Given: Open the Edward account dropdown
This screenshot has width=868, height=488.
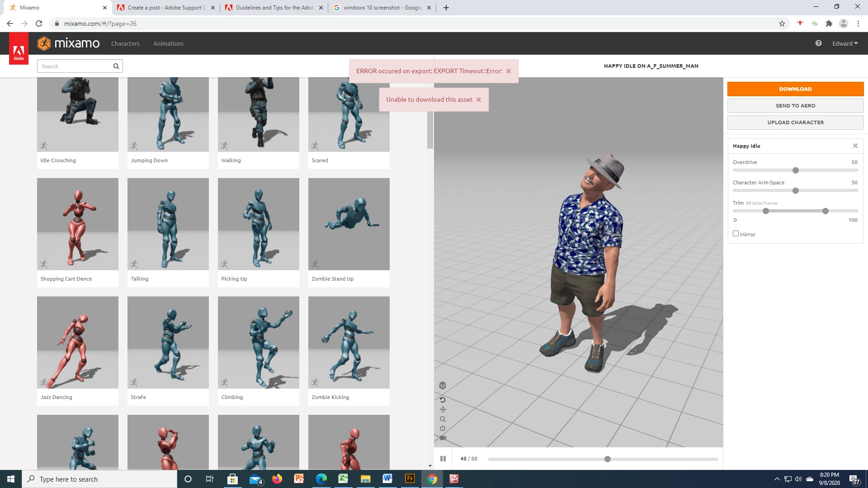Looking at the screenshot, I should click(x=844, y=43).
